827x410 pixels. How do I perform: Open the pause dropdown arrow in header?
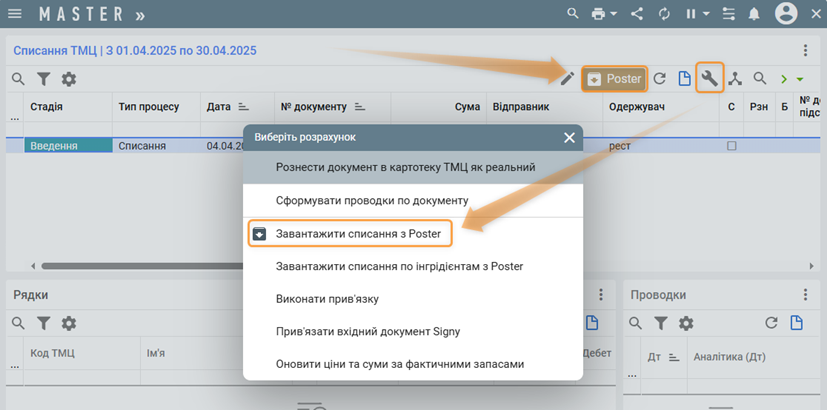[706, 14]
